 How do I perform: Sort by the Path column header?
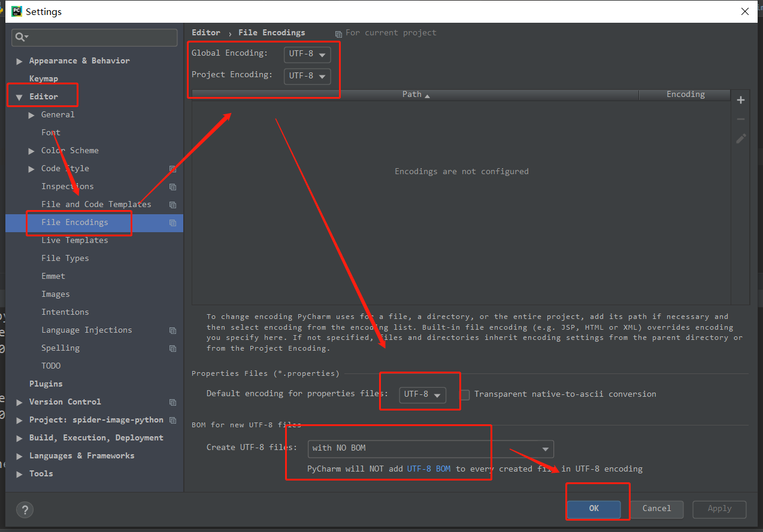click(416, 95)
